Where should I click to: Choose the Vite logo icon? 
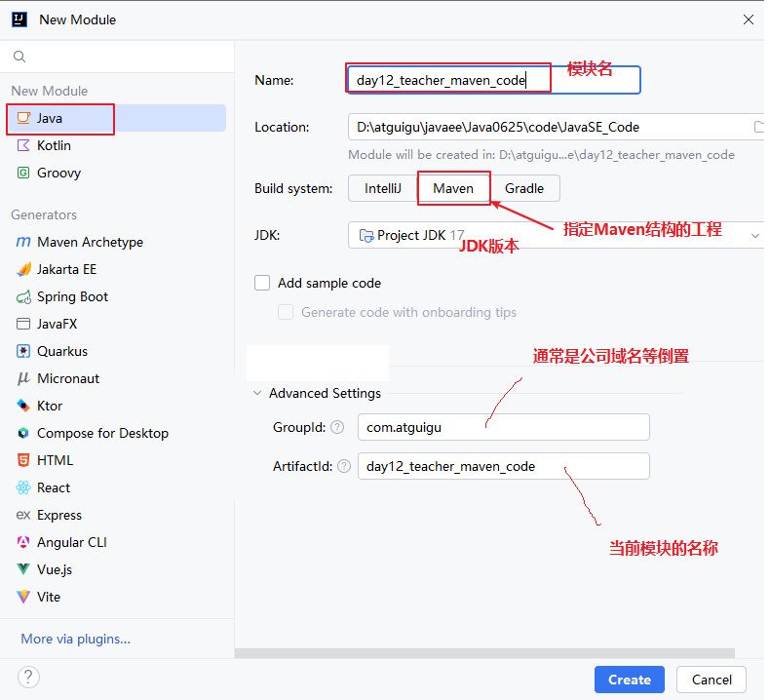pyautogui.click(x=23, y=597)
